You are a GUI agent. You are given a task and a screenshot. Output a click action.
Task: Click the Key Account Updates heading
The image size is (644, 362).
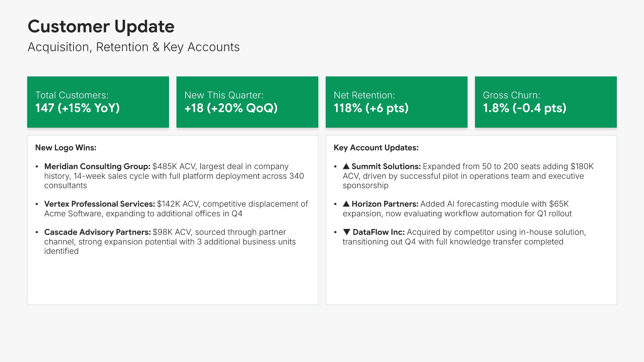click(x=376, y=148)
